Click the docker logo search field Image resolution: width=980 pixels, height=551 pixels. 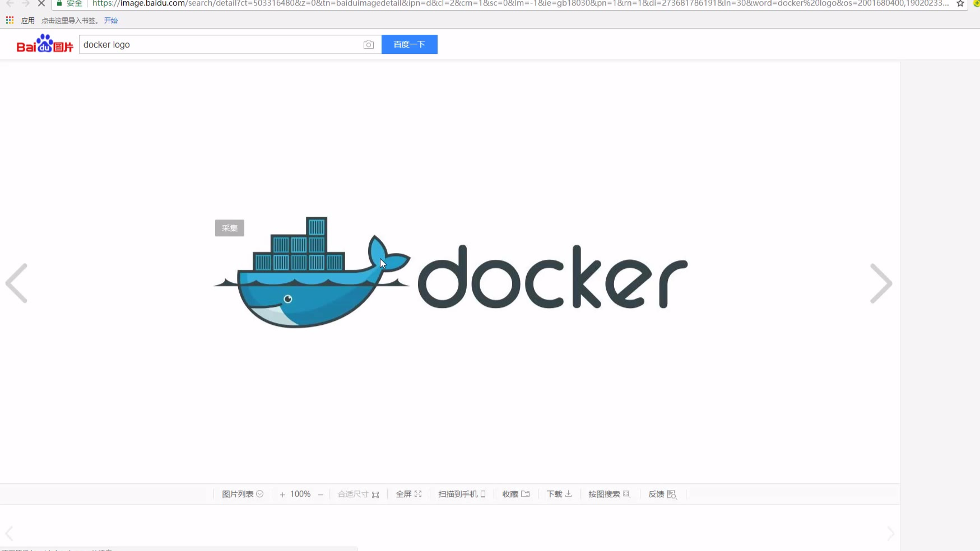coord(219,45)
